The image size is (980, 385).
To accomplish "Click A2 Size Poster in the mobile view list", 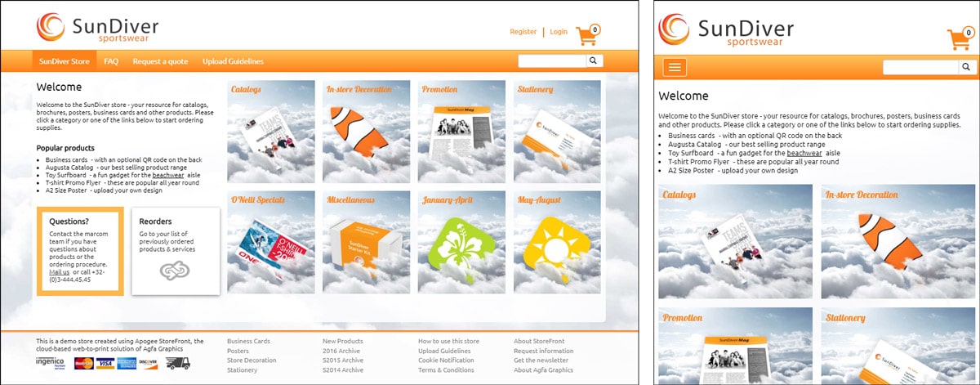I will [x=691, y=170].
